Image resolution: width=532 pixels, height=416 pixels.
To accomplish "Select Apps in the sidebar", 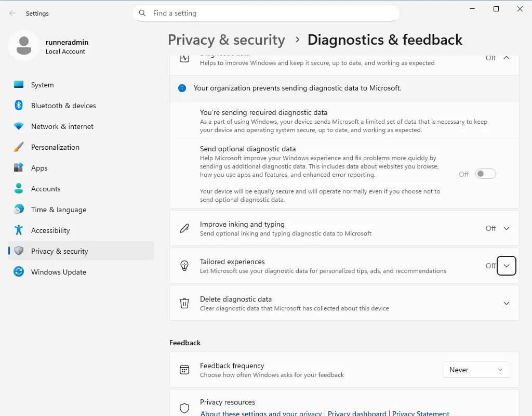I will click(81, 168).
